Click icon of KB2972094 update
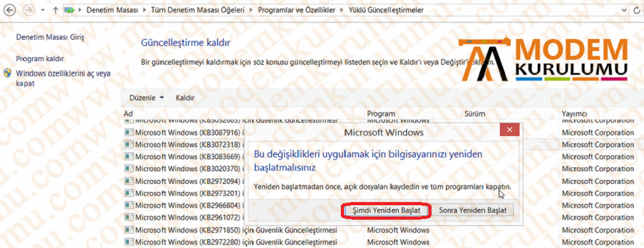Viewport: 644px width, 248px height. [130, 181]
